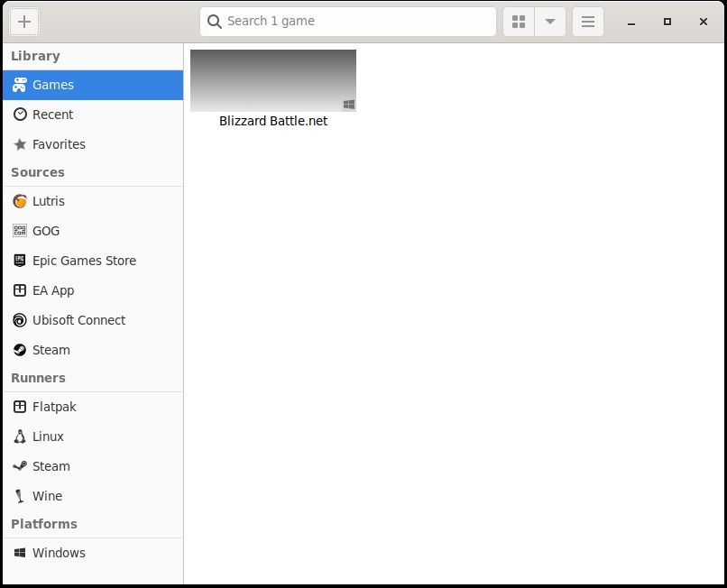Open the hamburger main menu
Screen dimensions: 727x588
coord(588,22)
